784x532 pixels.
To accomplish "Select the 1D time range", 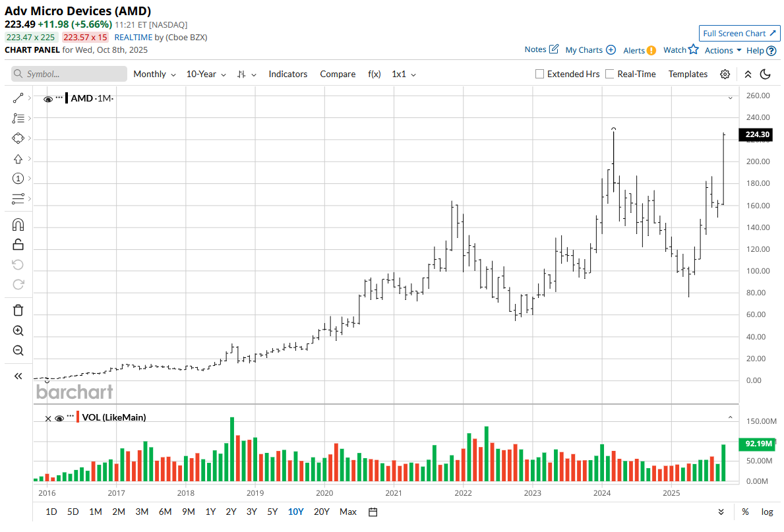I will tap(51, 512).
